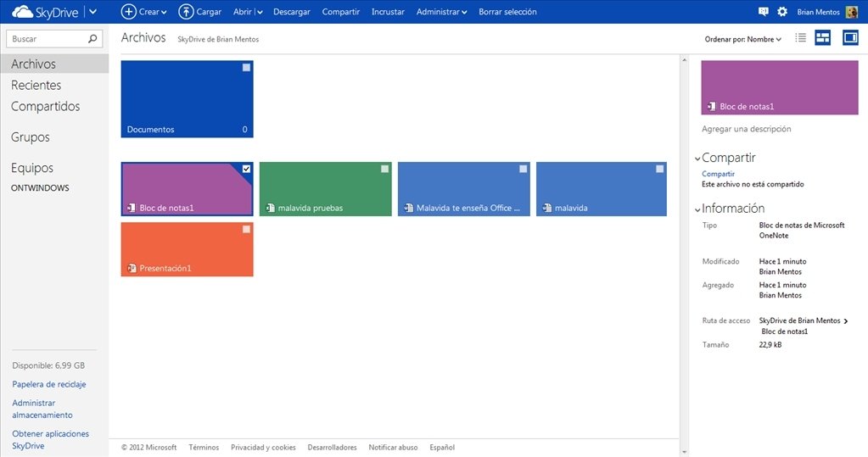Click the Brian Mentos account name
Viewport: 868px width, 457px height.
[x=818, y=12]
